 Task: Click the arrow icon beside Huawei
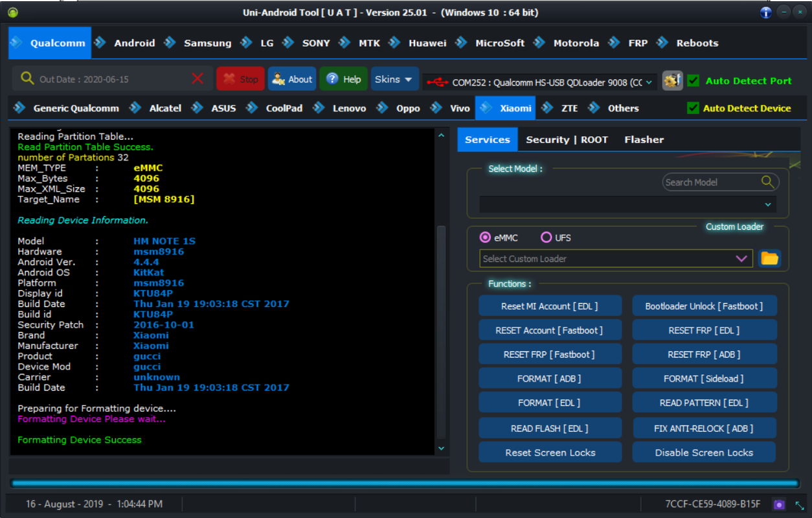point(395,43)
